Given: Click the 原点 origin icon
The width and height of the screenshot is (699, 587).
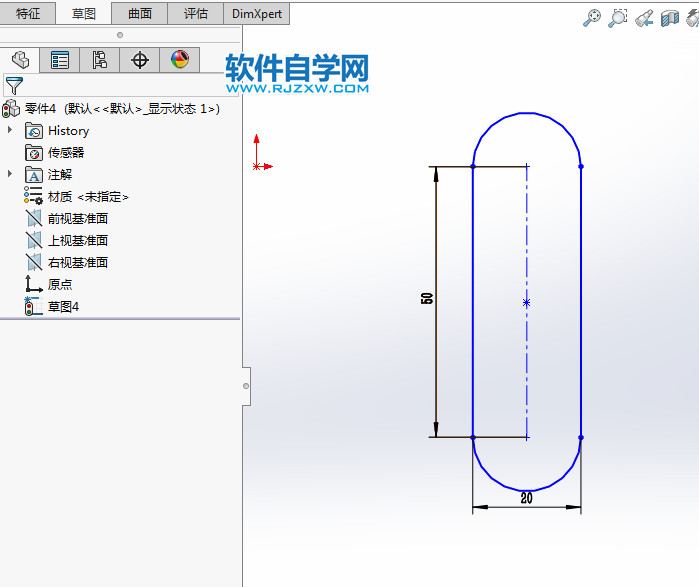Looking at the screenshot, I should tap(34, 284).
